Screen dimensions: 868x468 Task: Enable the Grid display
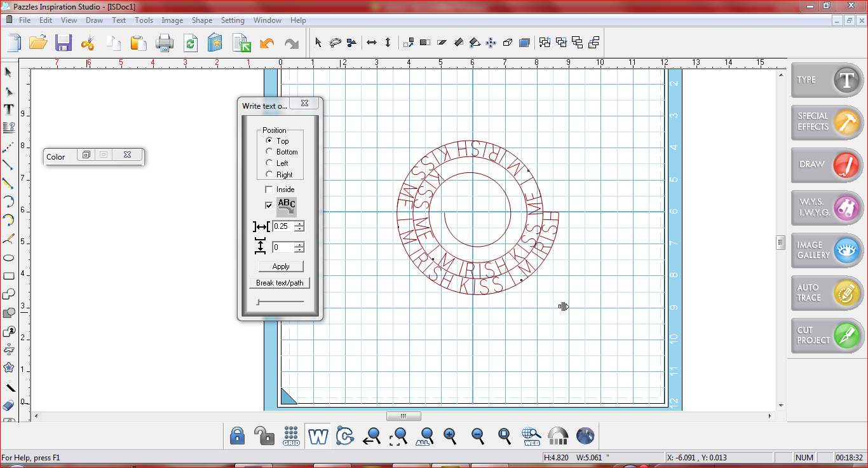tap(291, 436)
